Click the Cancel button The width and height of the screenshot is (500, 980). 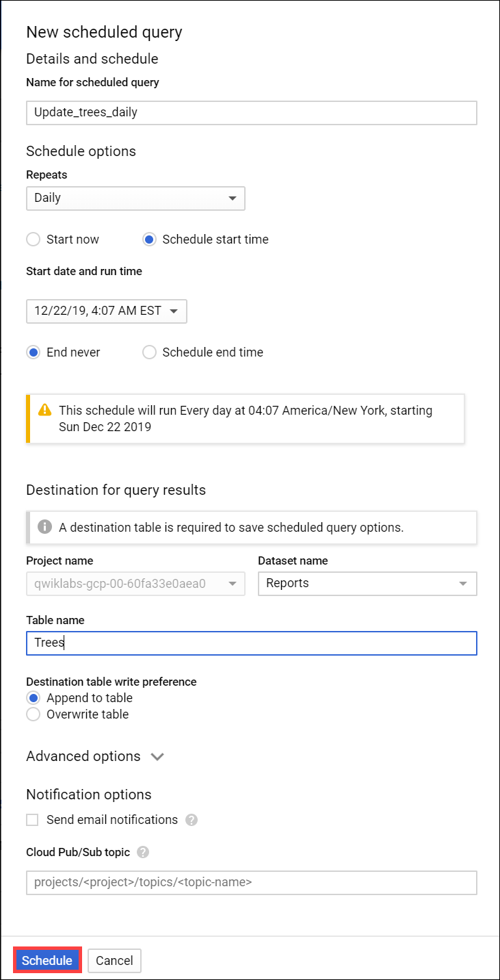point(114,960)
